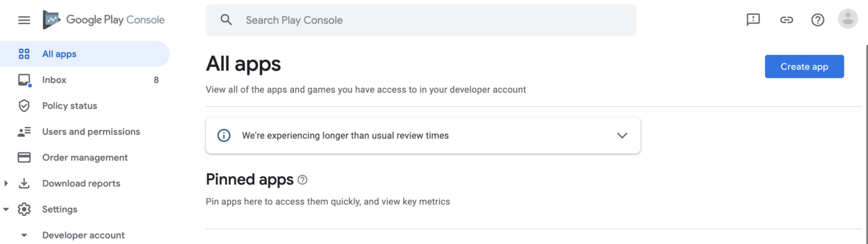Click the search magnifier icon
The height and width of the screenshot is (244, 868).
(226, 20)
